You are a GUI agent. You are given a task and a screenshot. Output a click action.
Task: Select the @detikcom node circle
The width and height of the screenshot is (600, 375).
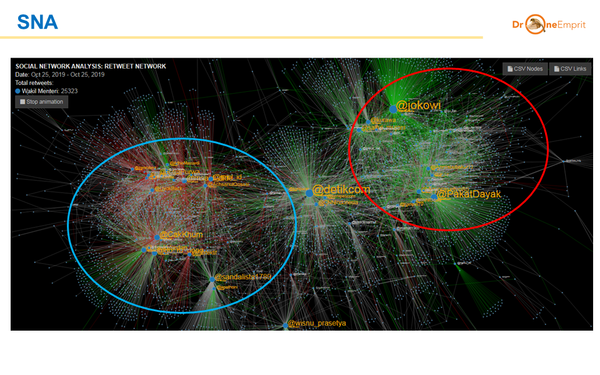[309, 194]
